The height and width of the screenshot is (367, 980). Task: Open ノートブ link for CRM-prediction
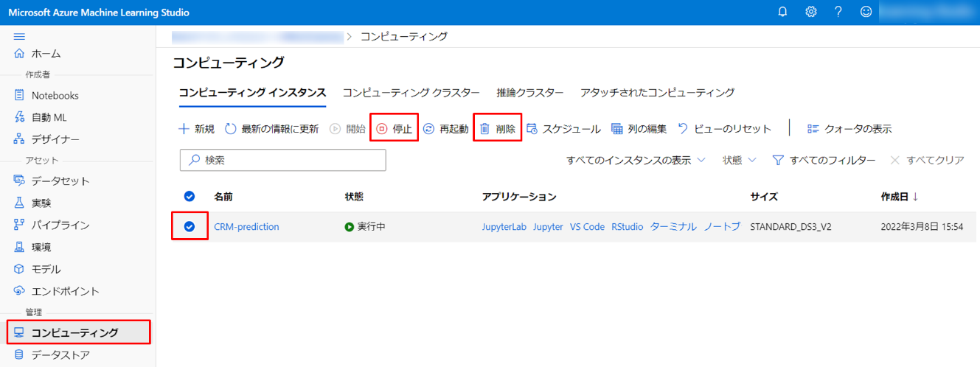722,227
